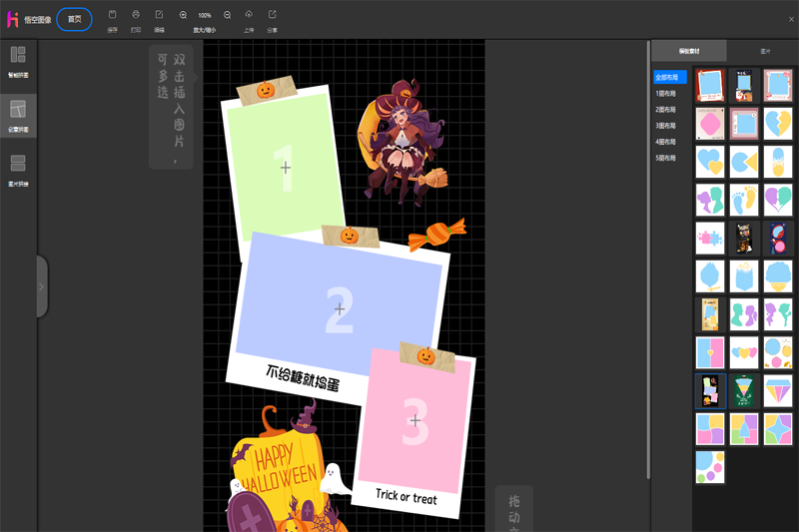This screenshot has width=799, height=532.
Task: Click the upload (上传) cloud icon
Action: point(249,15)
